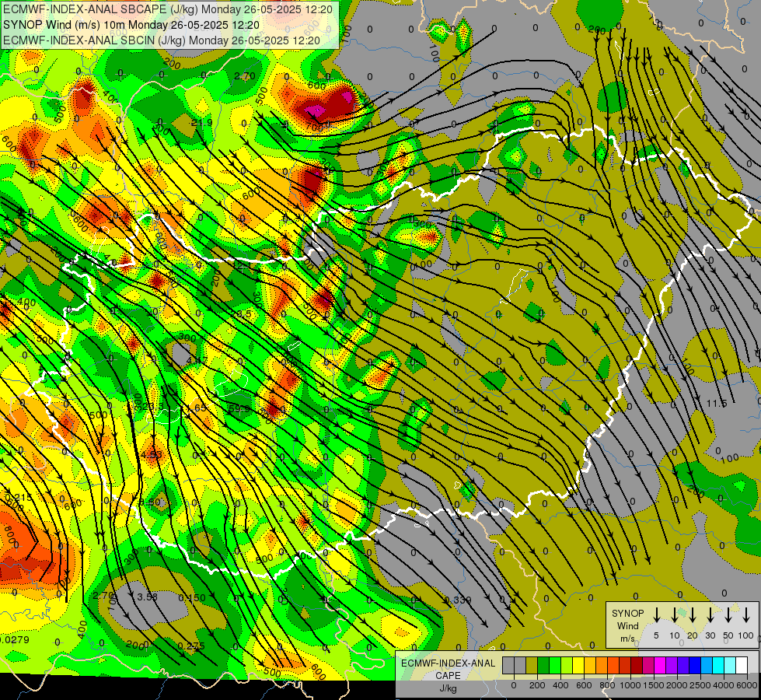Select the SBCAPE title line at top
Image resolution: width=761 pixels, height=700 pixels.
coord(168,9)
